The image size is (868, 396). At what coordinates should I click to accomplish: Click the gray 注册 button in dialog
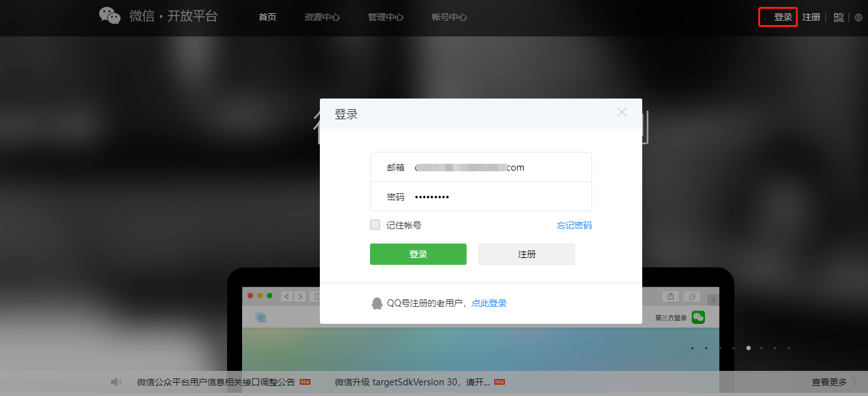tap(527, 254)
